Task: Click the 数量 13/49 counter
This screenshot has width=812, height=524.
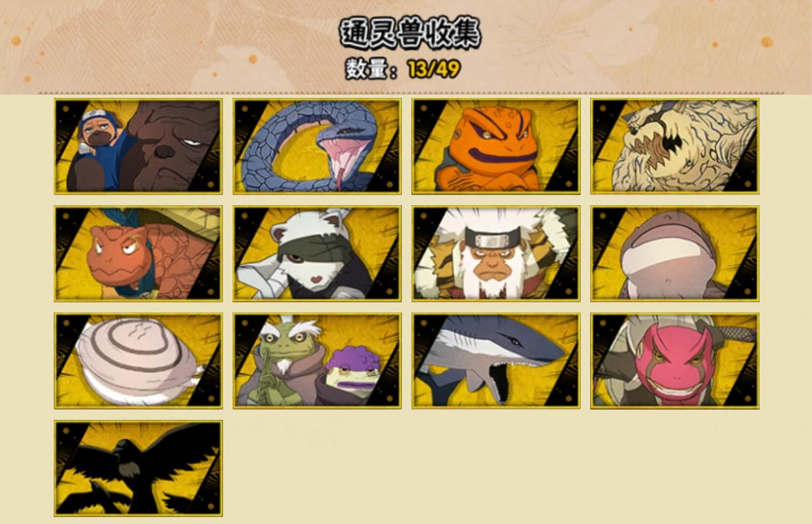Action: [403, 69]
